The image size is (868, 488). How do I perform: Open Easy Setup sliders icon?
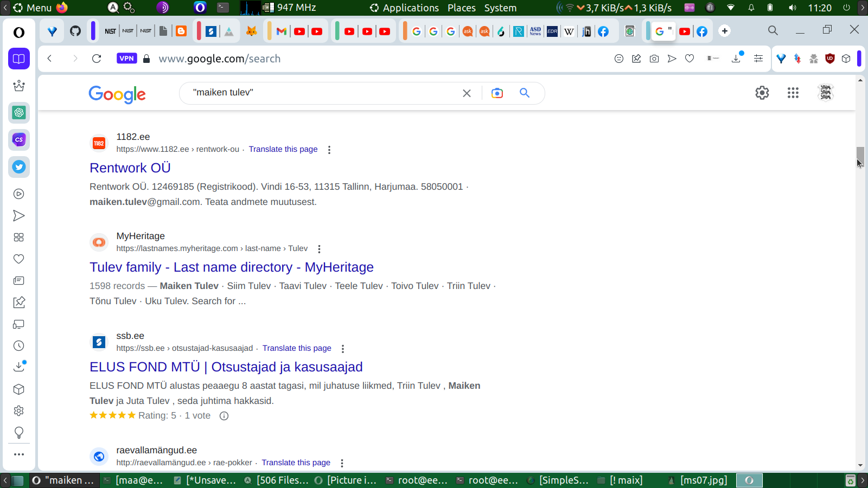point(758,59)
